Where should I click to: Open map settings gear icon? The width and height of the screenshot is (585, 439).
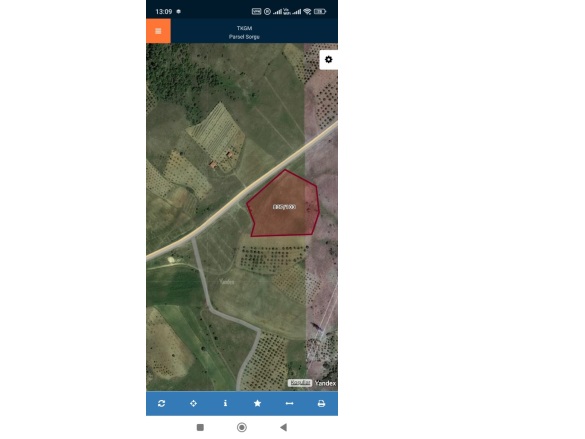pyautogui.click(x=328, y=60)
